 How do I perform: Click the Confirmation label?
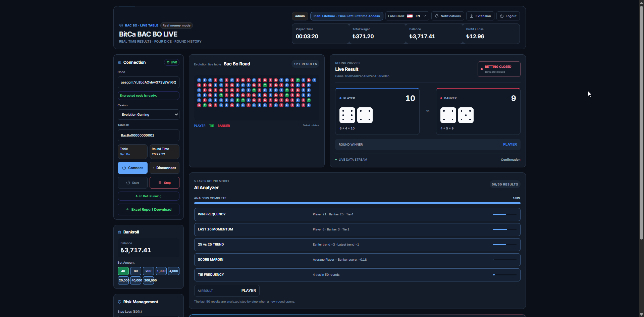(511, 160)
